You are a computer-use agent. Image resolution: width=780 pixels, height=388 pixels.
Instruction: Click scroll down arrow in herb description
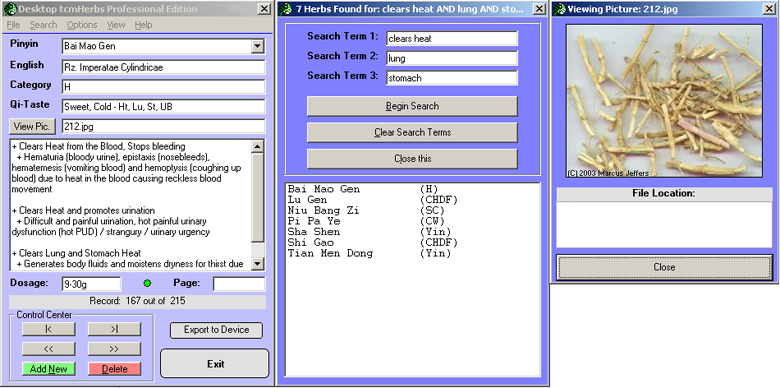point(257,264)
